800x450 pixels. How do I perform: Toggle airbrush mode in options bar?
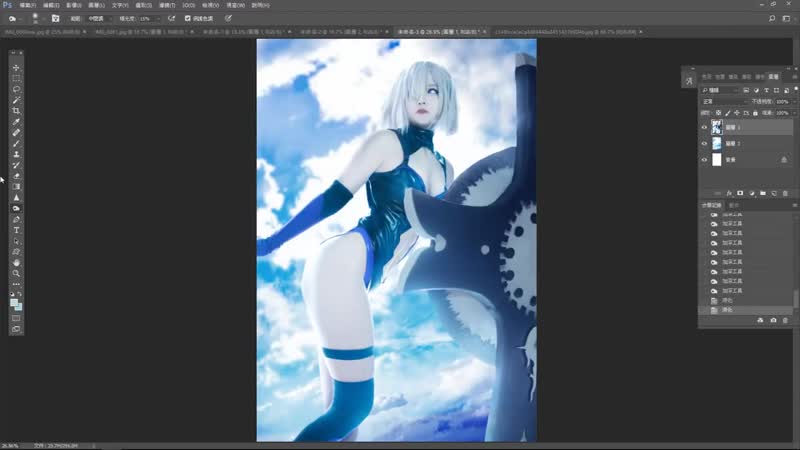(171, 18)
